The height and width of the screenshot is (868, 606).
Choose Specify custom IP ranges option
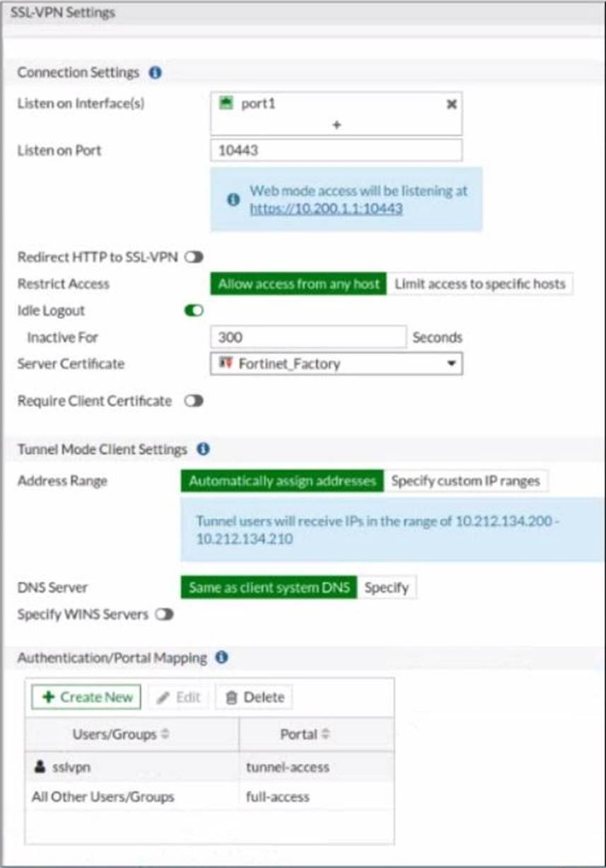click(x=465, y=481)
